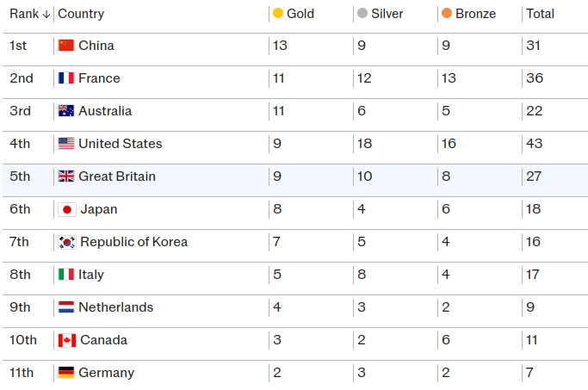This screenshot has height=390, width=588.
Task: Click the Republic of Korea flag
Action: click(67, 242)
